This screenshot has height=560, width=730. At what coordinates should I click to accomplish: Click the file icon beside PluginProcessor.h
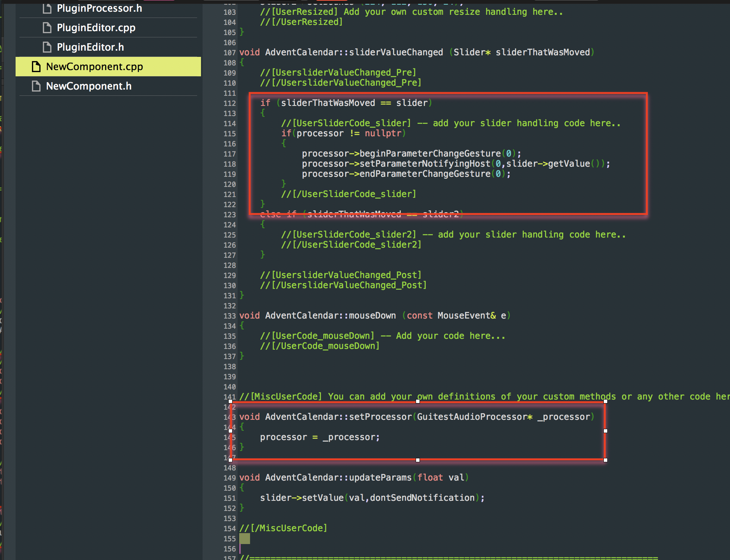point(47,8)
